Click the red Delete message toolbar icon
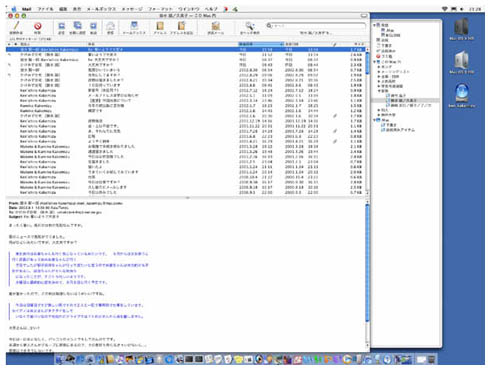490x370 pixels. click(37, 26)
